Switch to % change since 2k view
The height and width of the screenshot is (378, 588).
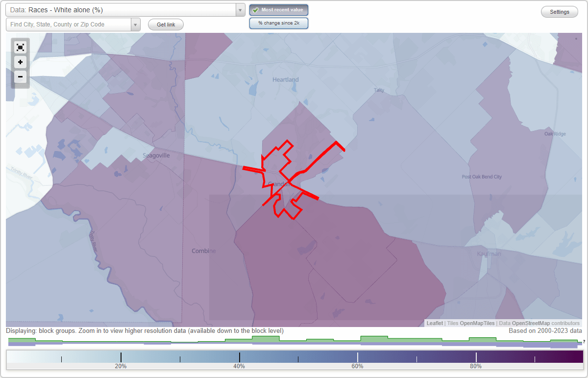click(278, 23)
